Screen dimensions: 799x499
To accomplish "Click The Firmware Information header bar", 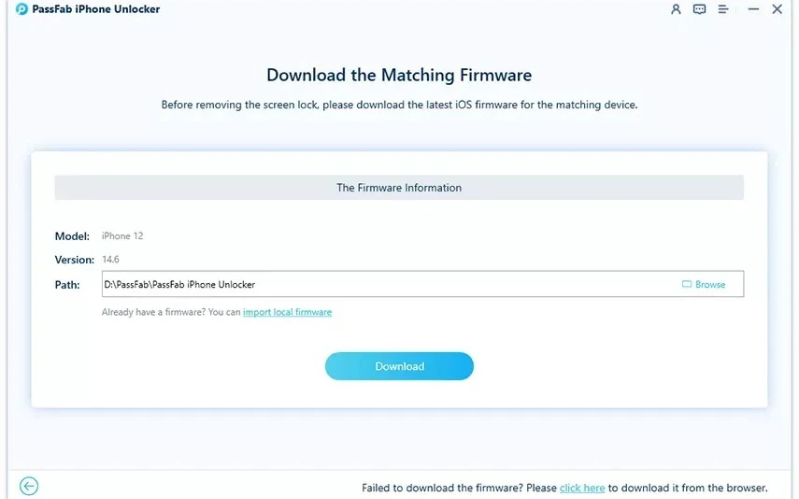I will 399,187.
